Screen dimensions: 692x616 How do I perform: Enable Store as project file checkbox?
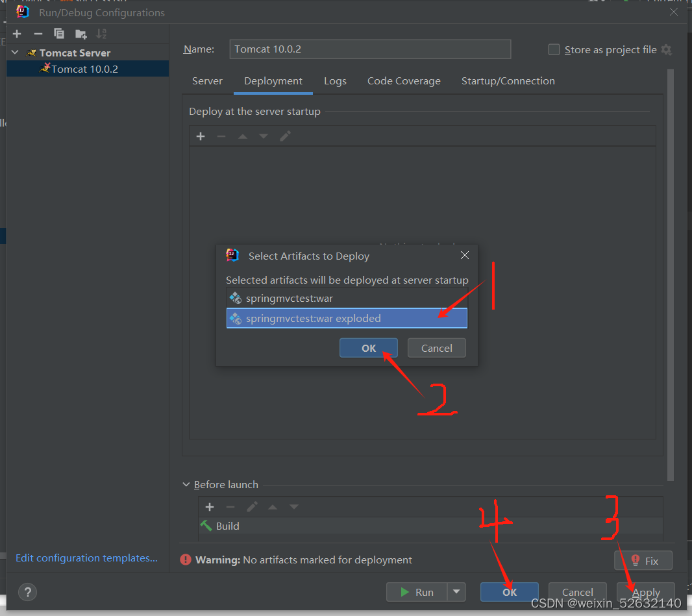point(554,49)
